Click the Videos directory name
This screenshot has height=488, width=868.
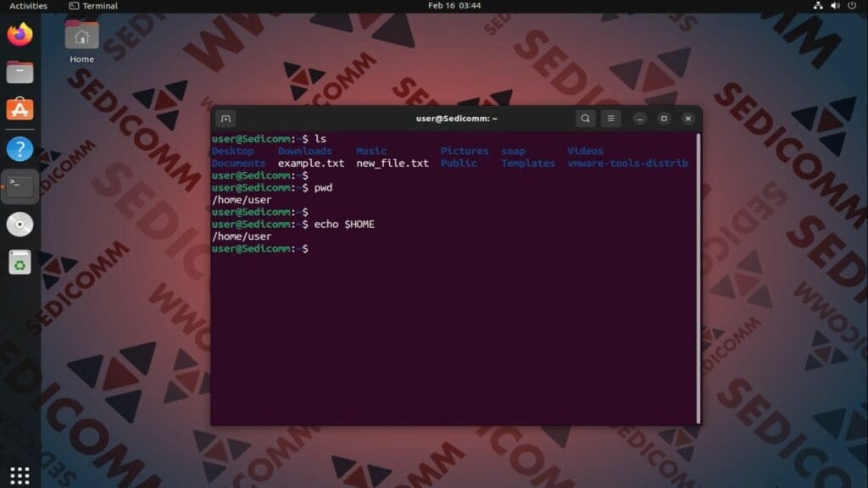pyautogui.click(x=585, y=151)
